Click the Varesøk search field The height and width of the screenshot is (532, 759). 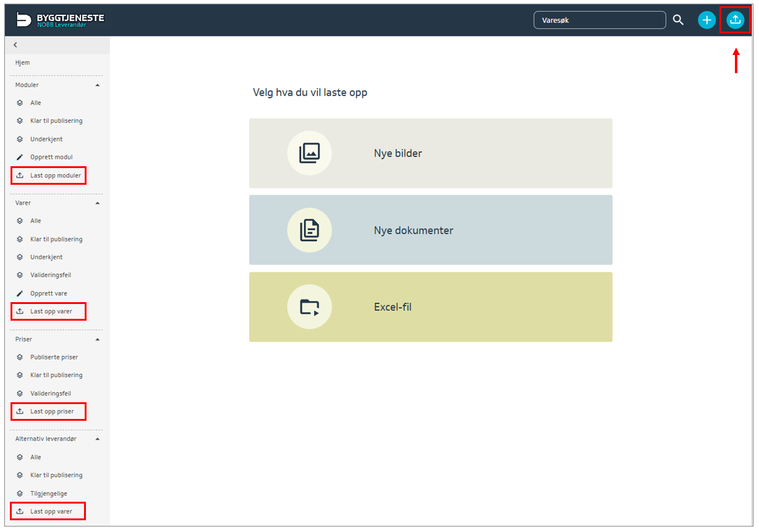click(599, 20)
